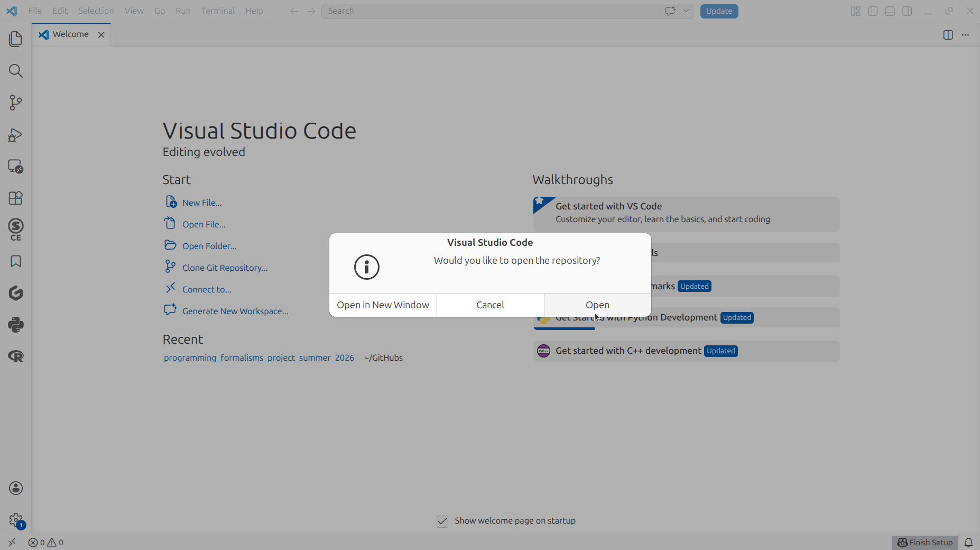Split the editor right

click(x=948, y=35)
